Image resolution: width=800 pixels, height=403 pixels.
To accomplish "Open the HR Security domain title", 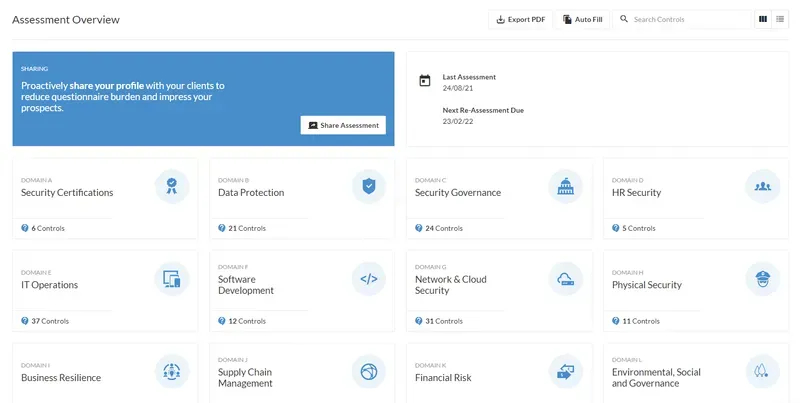I will (x=636, y=192).
